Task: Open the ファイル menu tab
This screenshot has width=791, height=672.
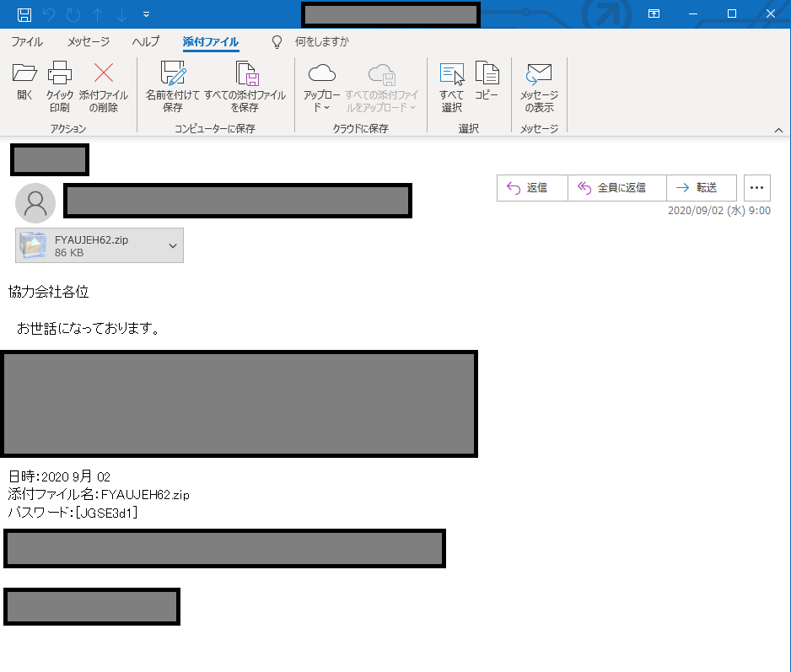Action: pyautogui.click(x=27, y=42)
